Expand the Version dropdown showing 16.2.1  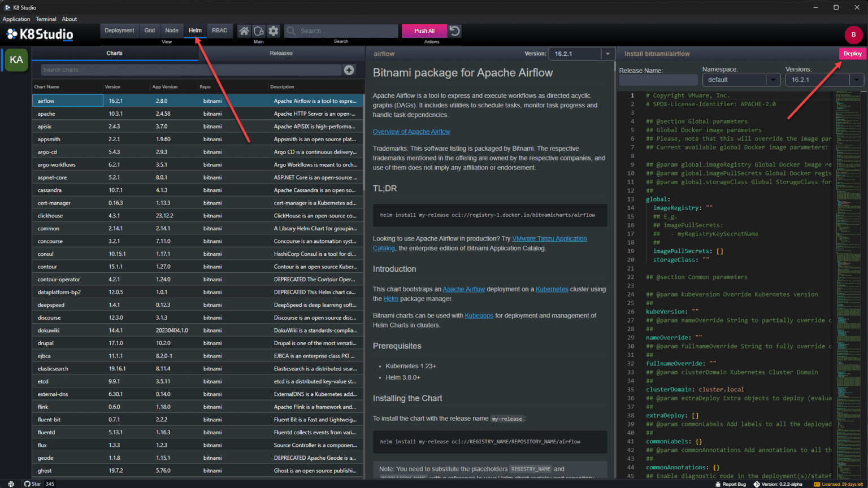click(607, 53)
